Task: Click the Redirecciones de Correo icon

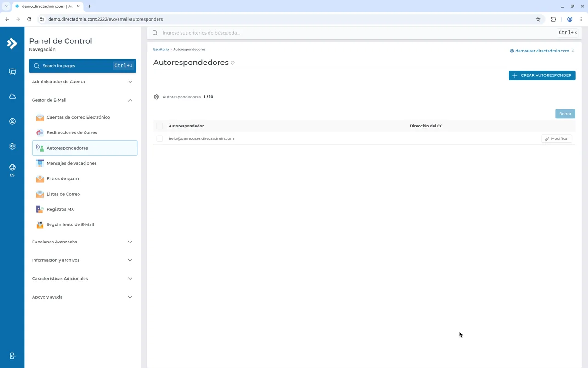Action: [40, 132]
